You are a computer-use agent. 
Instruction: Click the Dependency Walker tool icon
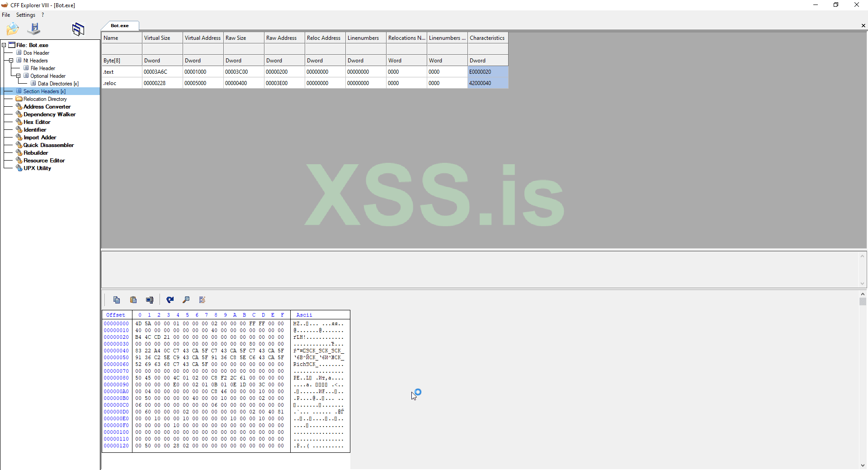[19, 114]
